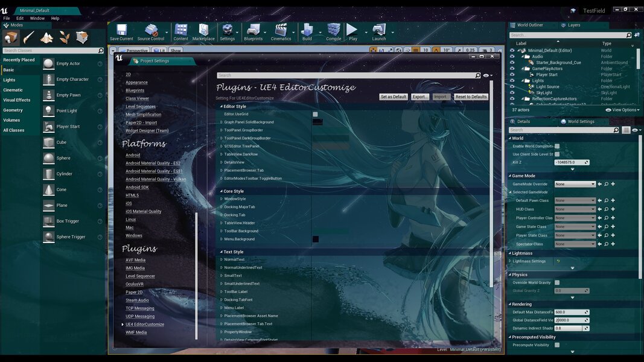Toggle Override World Gravity checkbox
Screen dimensions: 644x362
tap(557, 282)
